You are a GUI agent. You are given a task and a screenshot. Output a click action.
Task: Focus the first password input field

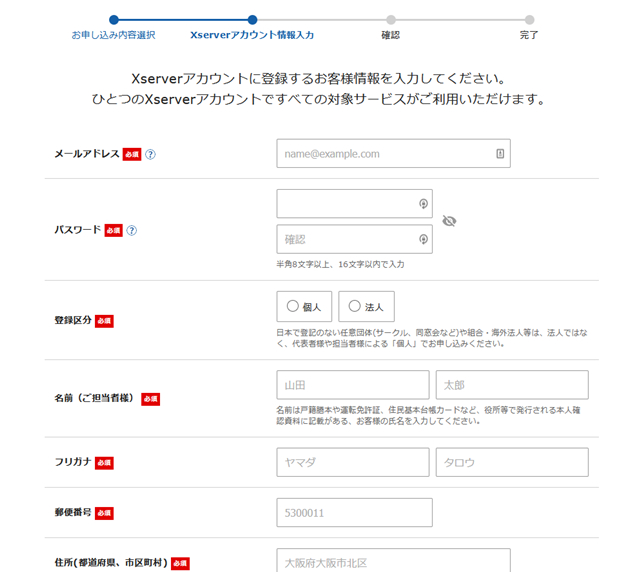354,203
